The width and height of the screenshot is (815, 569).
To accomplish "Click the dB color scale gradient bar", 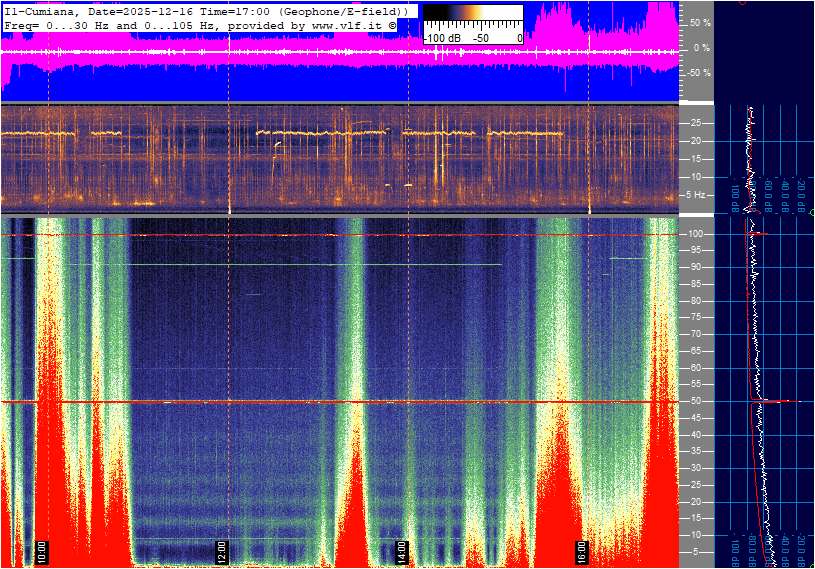I will (x=472, y=15).
